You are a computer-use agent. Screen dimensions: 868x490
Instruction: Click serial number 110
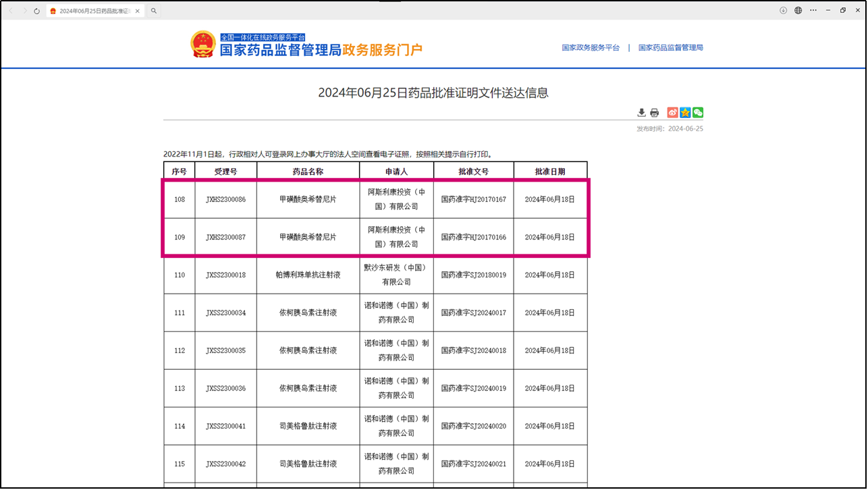pos(179,275)
